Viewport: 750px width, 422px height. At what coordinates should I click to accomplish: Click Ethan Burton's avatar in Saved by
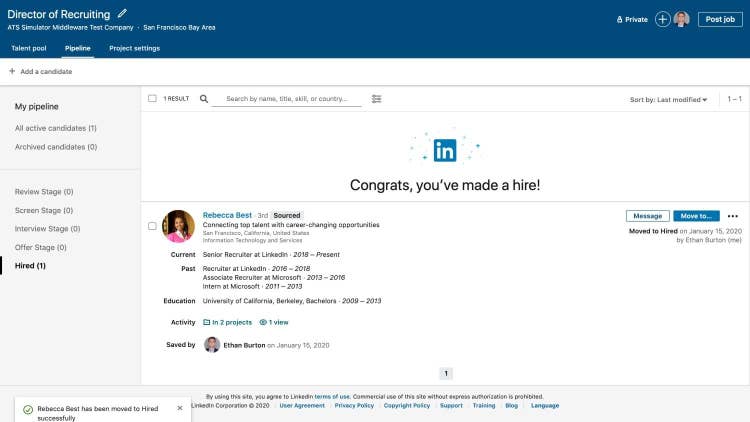click(x=212, y=344)
